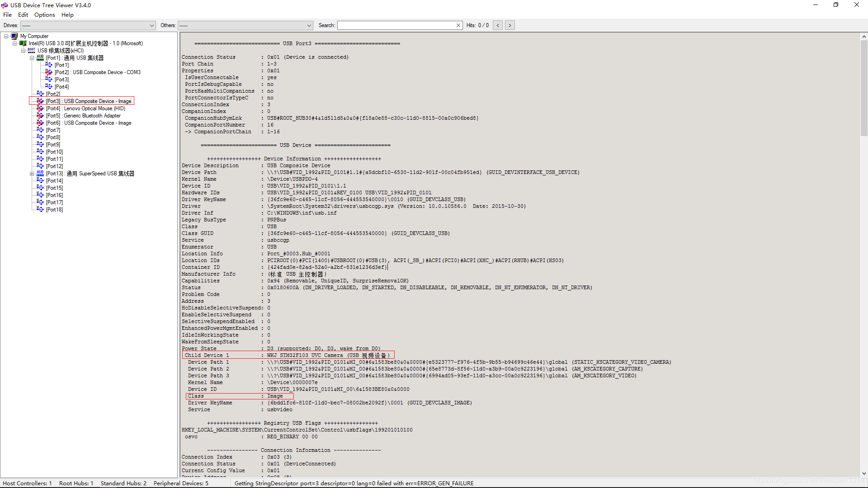Open the Help menu
This screenshot has width=868, height=488.
tap(67, 15)
